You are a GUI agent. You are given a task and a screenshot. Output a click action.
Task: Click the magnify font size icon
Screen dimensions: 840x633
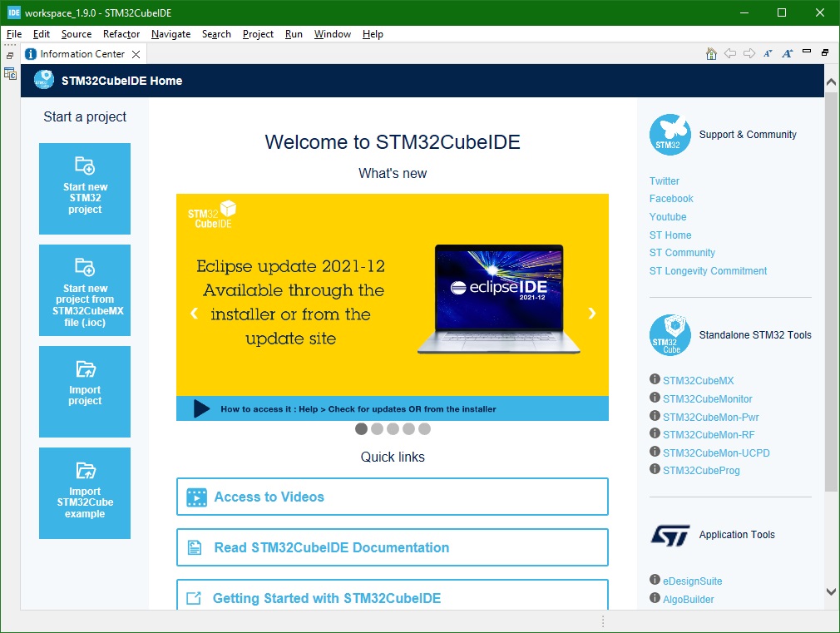pos(788,53)
